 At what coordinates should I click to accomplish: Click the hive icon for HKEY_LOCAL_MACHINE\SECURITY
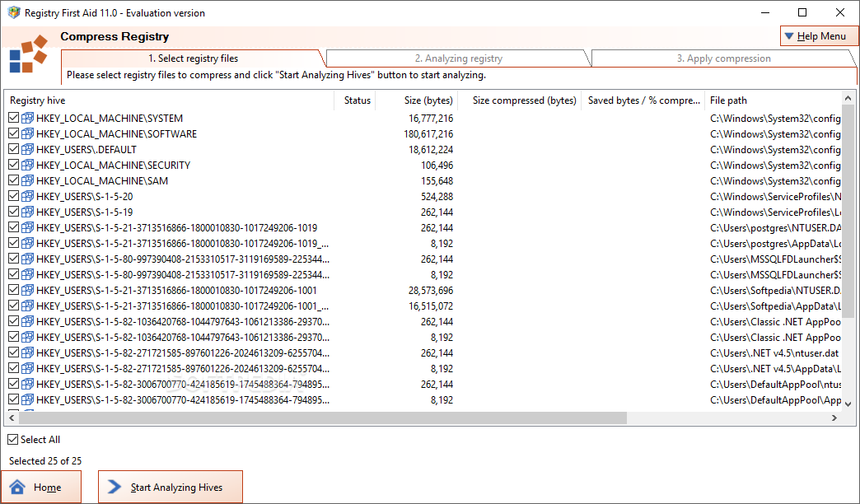tap(27, 165)
